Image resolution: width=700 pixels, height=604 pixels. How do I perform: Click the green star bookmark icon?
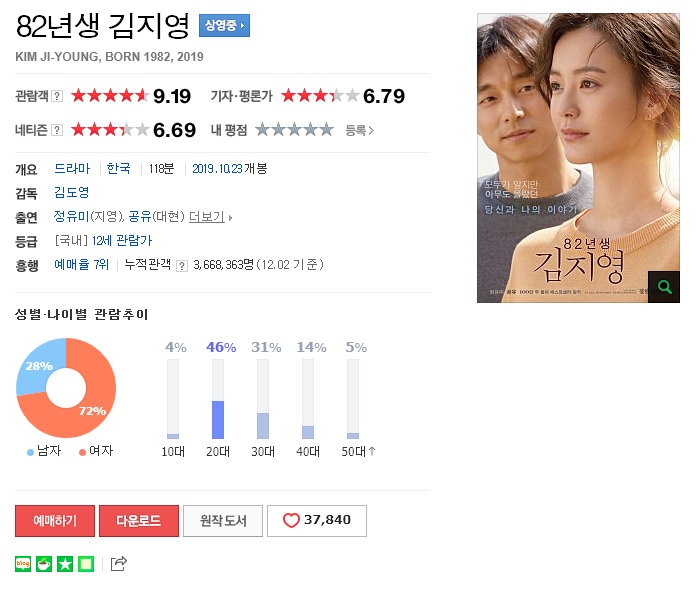coord(65,564)
